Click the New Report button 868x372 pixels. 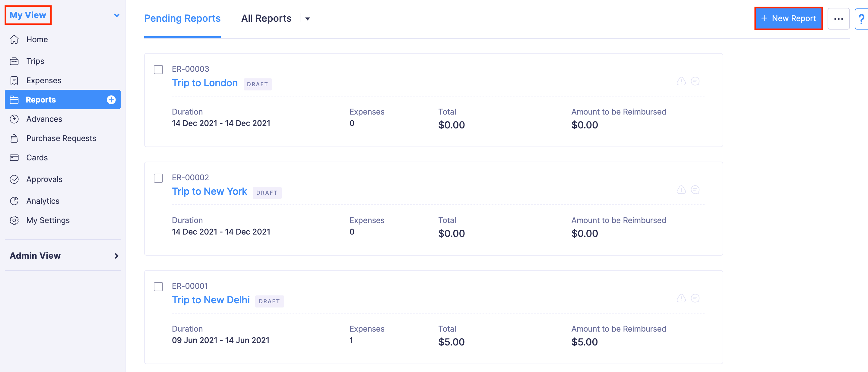pos(788,18)
